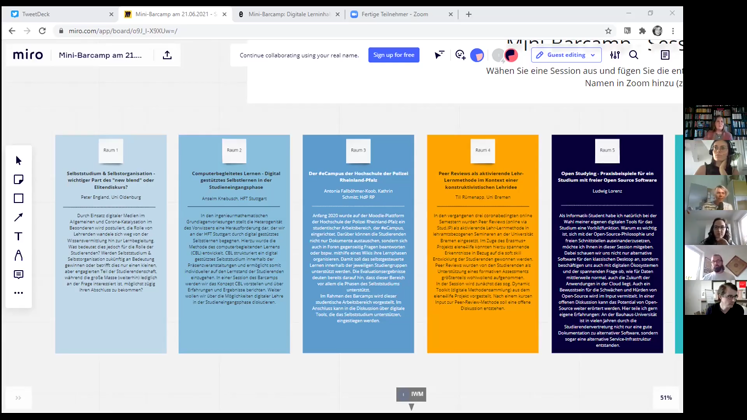Open the 51% zoom level control

pyautogui.click(x=665, y=397)
